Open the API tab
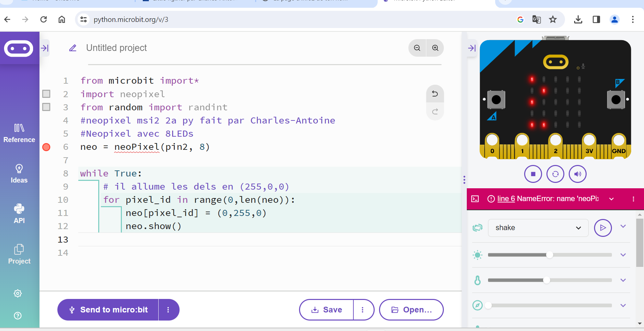Screen dimensions: 644x331 [19, 214]
